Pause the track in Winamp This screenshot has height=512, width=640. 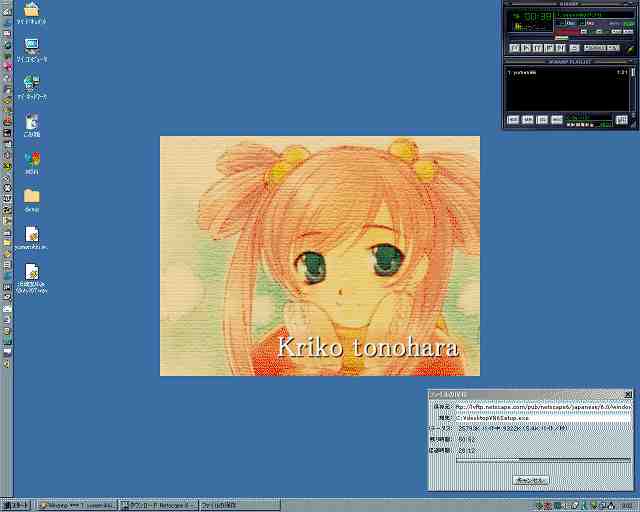point(538,48)
